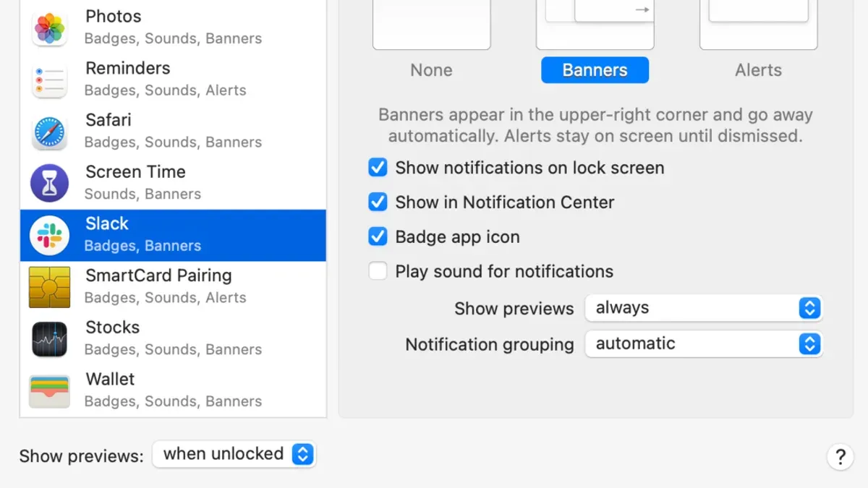Select Photos in the app list
The image size is (868, 488).
(x=173, y=27)
